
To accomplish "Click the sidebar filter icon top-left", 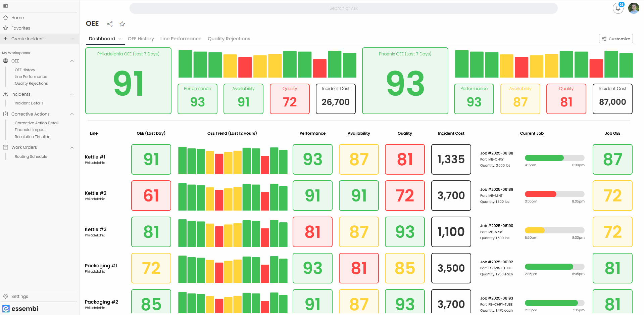I will pos(5,6).
